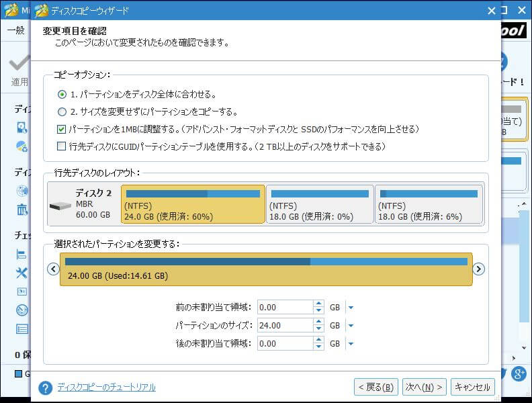Increase partition size with up spinner
This screenshot has height=403, width=532.
point(318,322)
